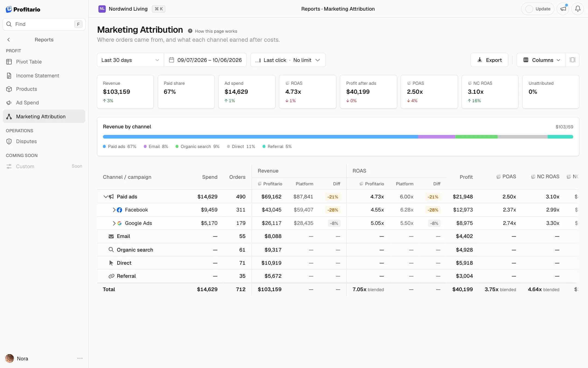Open the Last click attribution dropdown
The height and width of the screenshot is (368, 588).
pyautogui.click(x=288, y=60)
